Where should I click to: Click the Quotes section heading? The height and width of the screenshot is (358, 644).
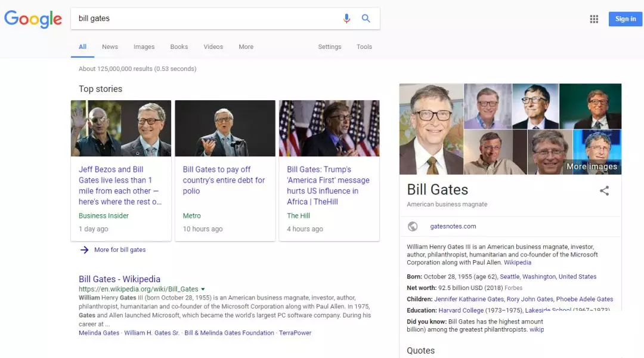pos(420,351)
